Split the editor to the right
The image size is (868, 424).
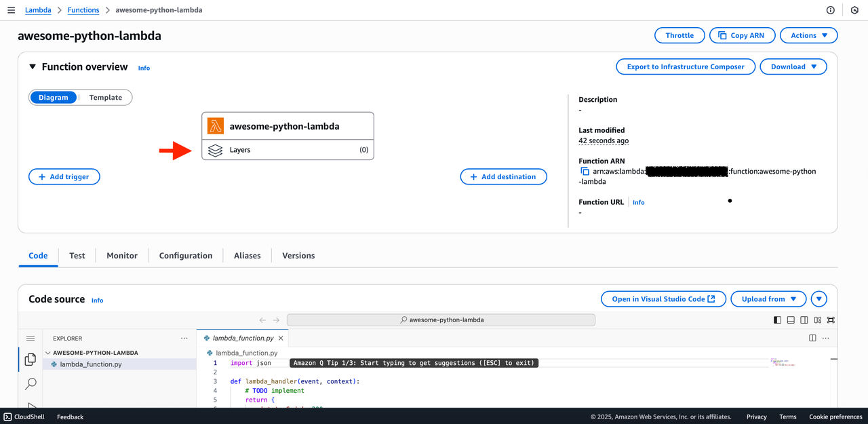click(x=813, y=338)
